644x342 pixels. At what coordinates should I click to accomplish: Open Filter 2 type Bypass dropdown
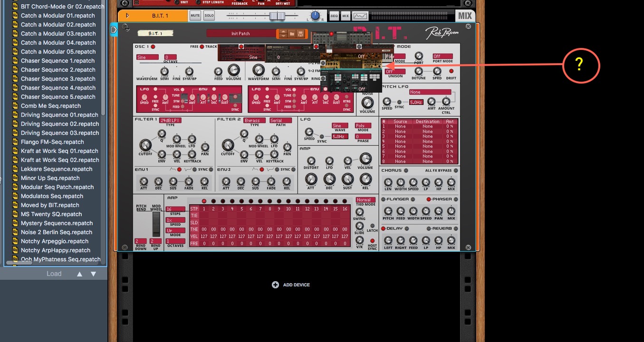click(x=255, y=121)
